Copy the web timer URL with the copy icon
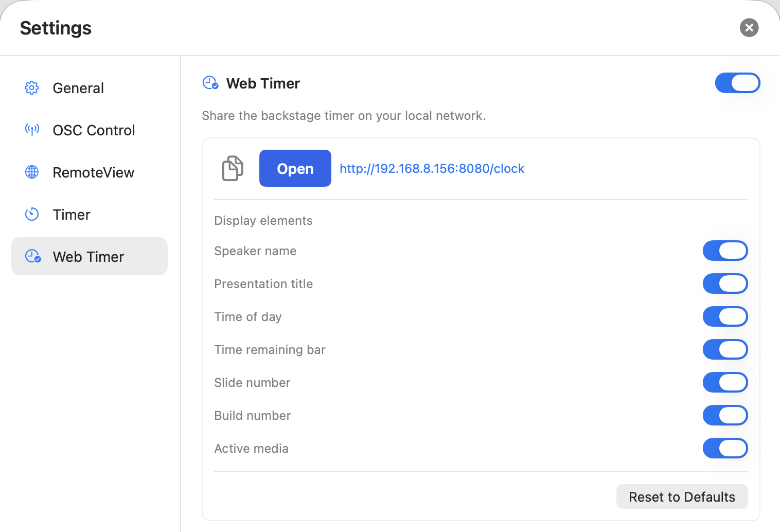 click(x=233, y=168)
